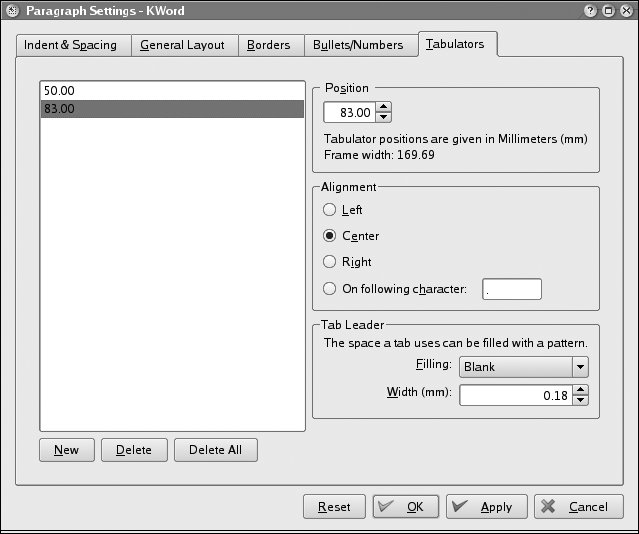Decrease the tabulator position value

383,117
